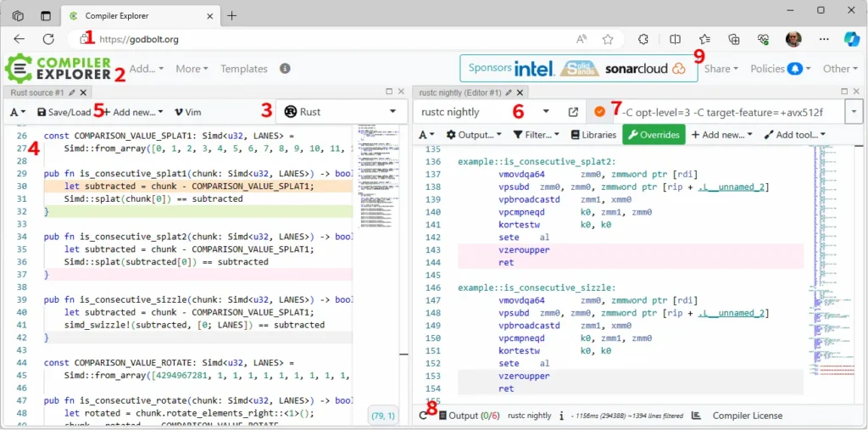Open the Share menu

click(721, 69)
